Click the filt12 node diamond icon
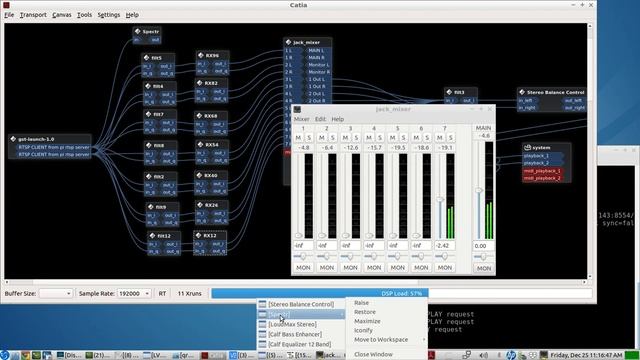 coord(152,236)
